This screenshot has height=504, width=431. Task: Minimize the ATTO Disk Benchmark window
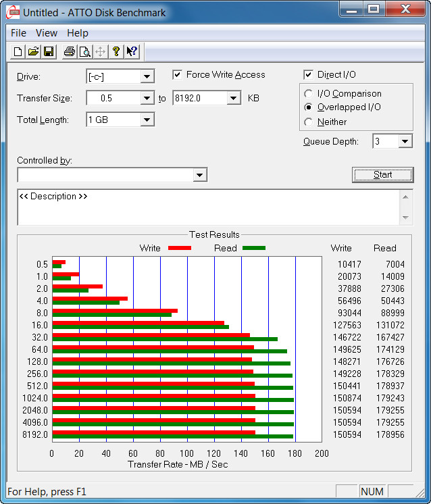tap(351, 9)
